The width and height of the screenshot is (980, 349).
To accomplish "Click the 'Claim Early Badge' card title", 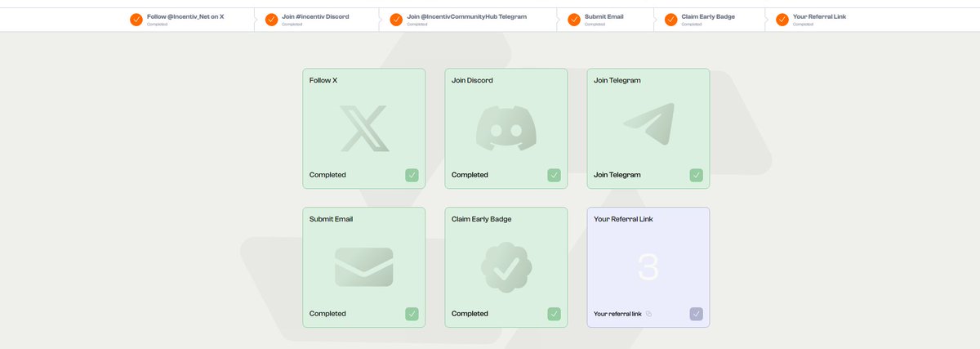I will tap(483, 219).
